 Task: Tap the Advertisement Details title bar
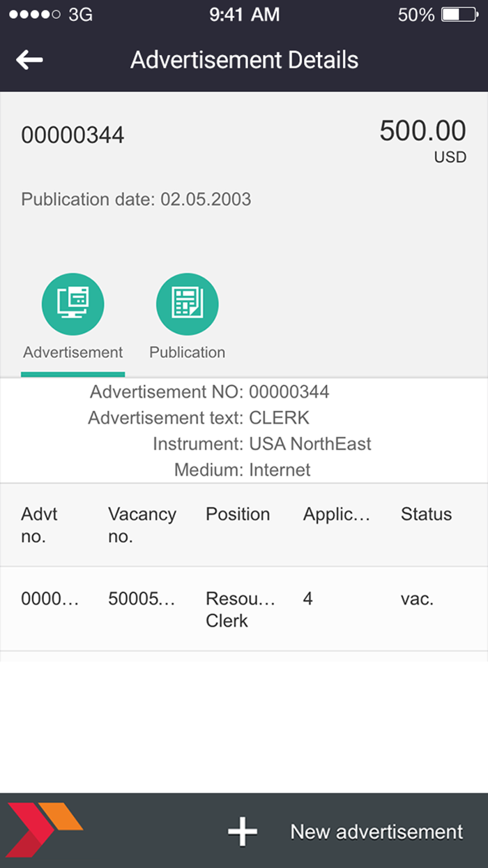point(244,60)
